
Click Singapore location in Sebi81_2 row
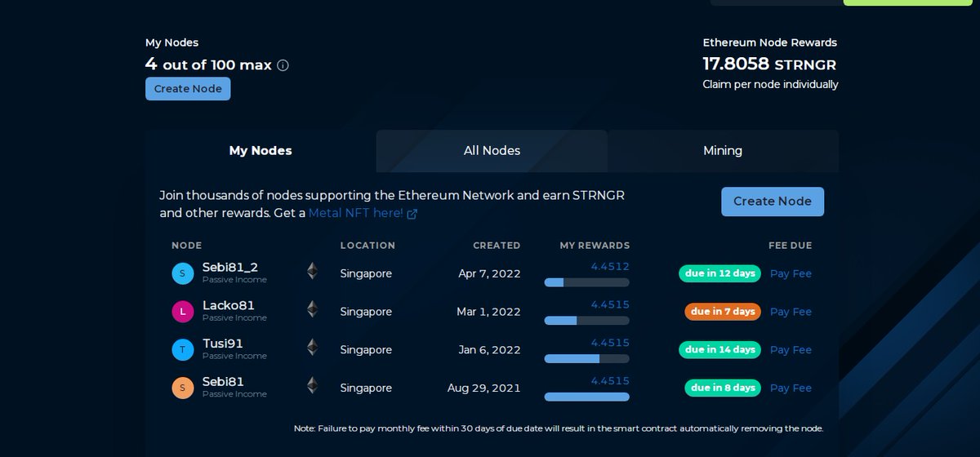[366, 274]
